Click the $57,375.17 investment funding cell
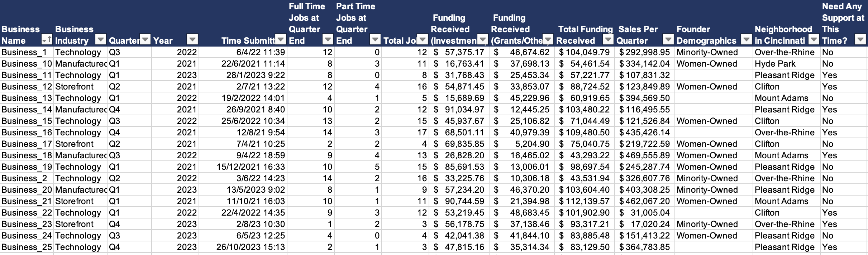 tap(459, 52)
